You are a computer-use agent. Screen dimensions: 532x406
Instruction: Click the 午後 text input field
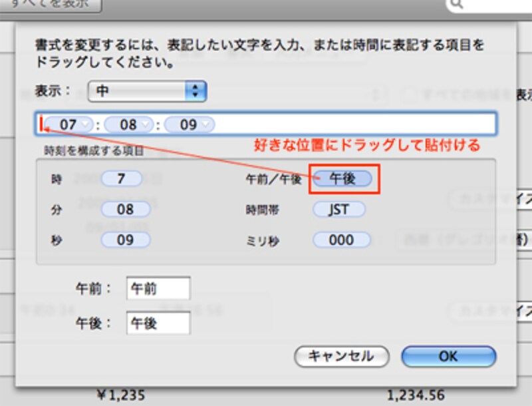point(158,323)
